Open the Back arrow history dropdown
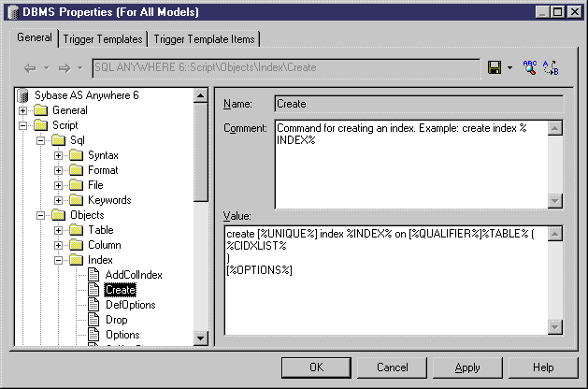 pyautogui.click(x=46, y=68)
